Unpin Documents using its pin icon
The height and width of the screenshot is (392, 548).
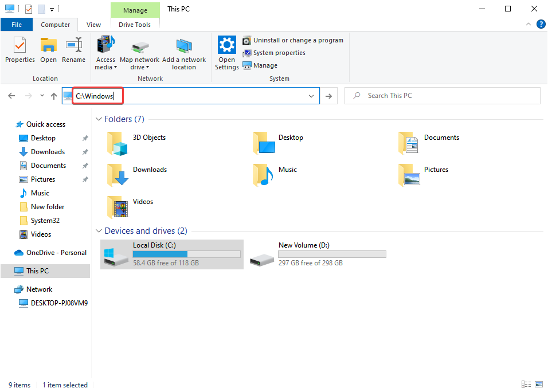click(x=85, y=166)
